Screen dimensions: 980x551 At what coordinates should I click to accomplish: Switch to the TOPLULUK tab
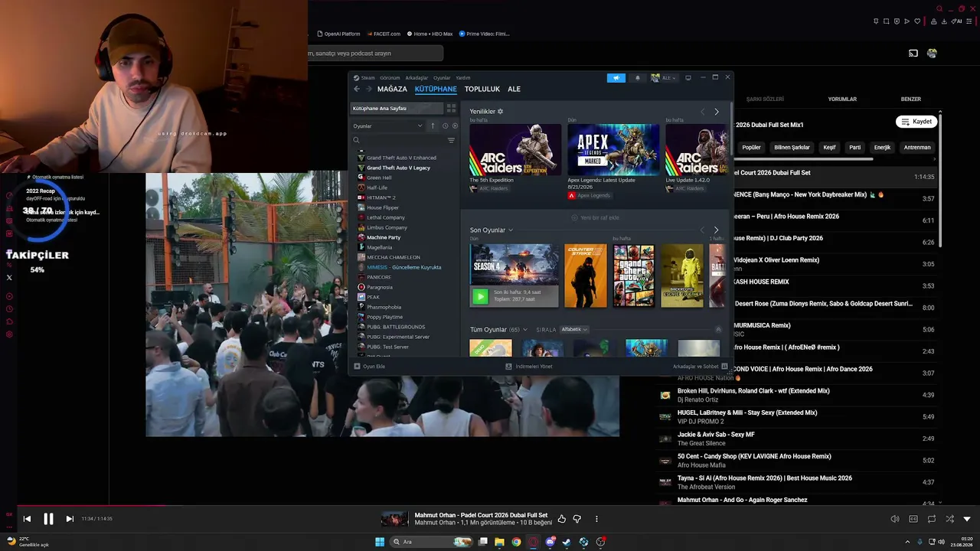482,89
